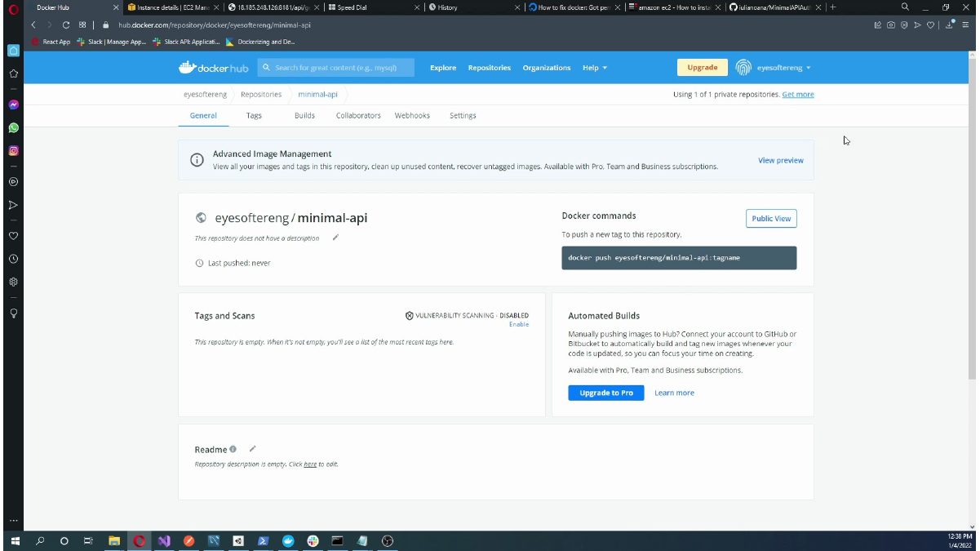Edit repository description with pencil icon

335,238
